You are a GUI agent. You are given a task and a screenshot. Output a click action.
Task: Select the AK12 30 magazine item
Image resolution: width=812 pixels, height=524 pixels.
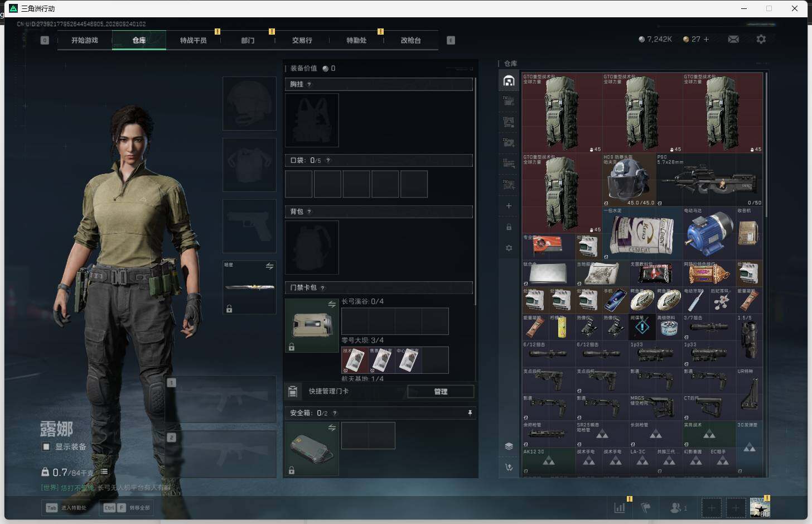[x=549, y=461]
